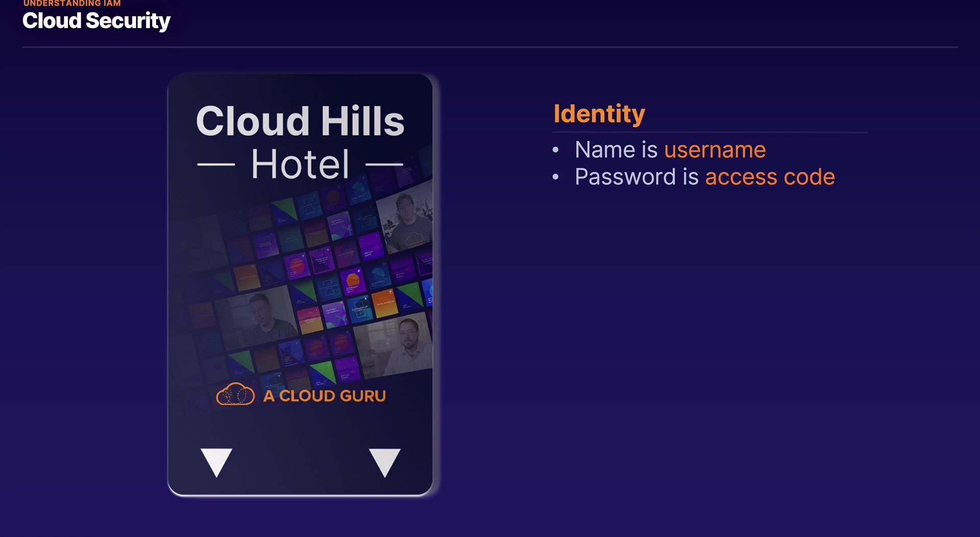Click the A Cloud Guru cloud logo icon
Image resolution: width=980 pixels, height=537 pixels.
click(235, 395)
